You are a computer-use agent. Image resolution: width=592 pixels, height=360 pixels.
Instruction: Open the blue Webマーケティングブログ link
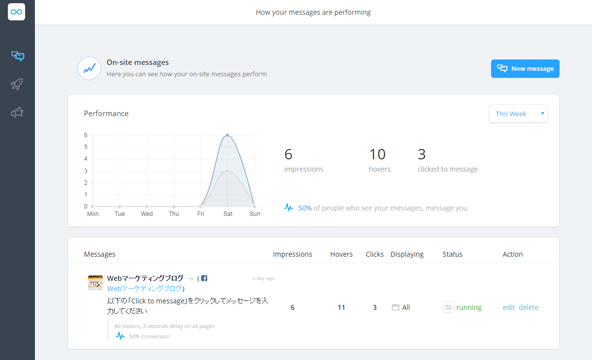144,288
